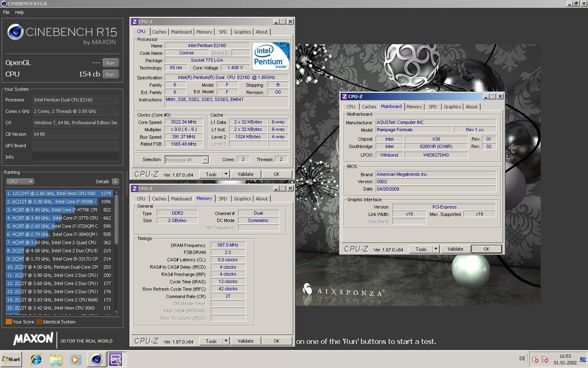Open Windows Explorer folder taskbar icon
This screenshot has height=368, width=588.
pyautogui.click(x=56, y=359)
